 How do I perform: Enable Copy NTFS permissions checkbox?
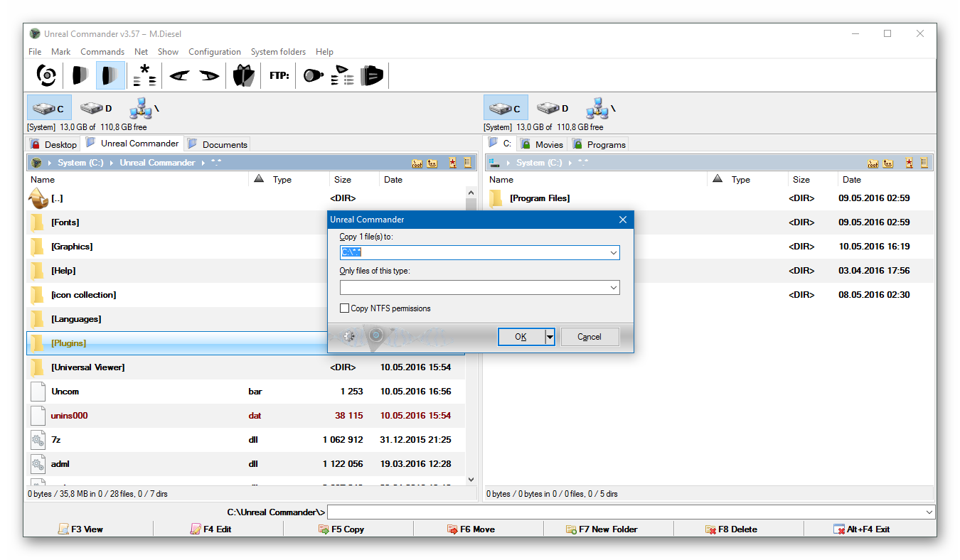tap(344, 308)
